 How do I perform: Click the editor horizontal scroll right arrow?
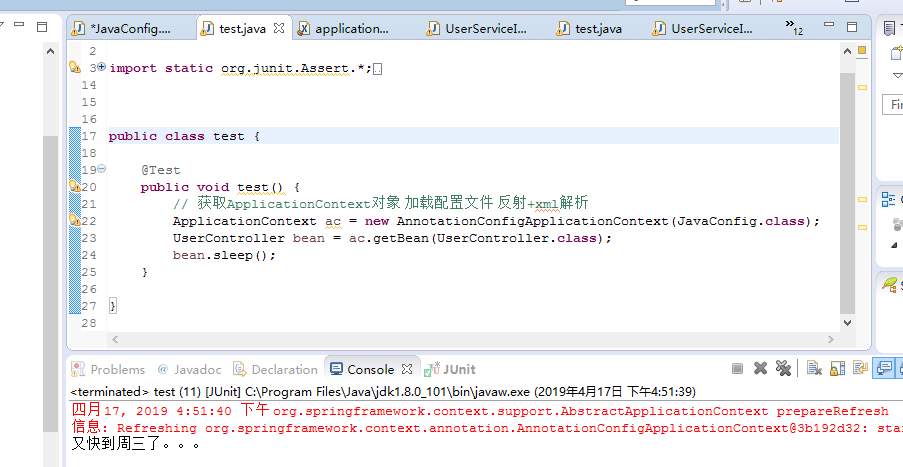tap(830, 339)
